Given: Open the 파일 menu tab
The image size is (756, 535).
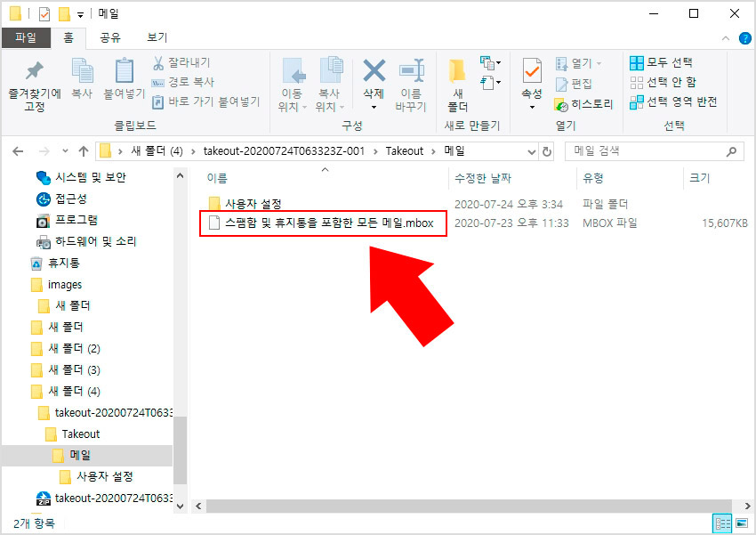Looking at the screenshot, I should point(26,37).
